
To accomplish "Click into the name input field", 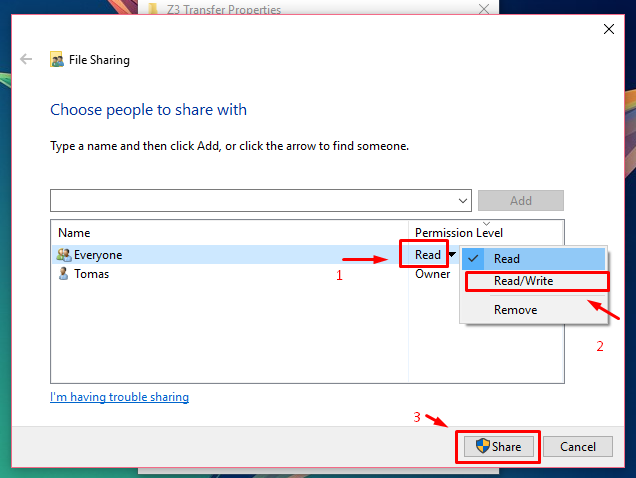I will pyautogui.click(x=253, y=200).
